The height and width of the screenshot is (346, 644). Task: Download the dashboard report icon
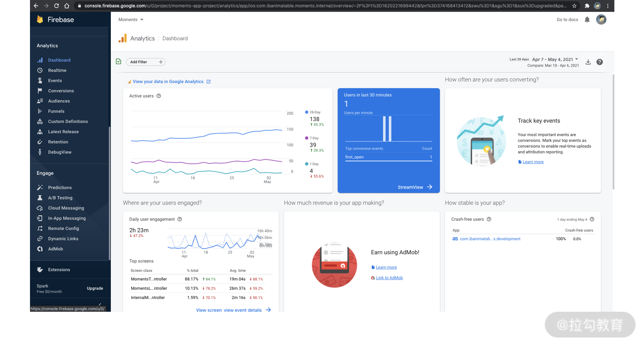(588, 62)
